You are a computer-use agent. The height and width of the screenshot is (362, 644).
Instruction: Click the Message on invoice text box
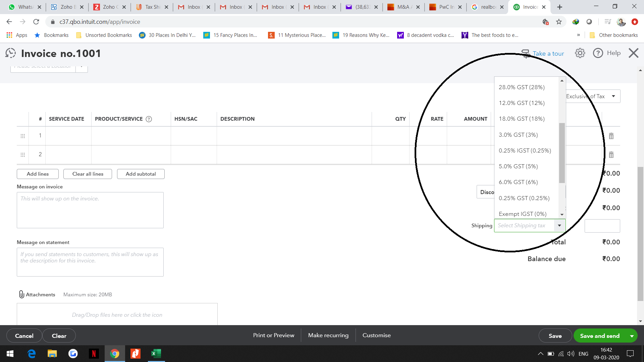[90, 210]
